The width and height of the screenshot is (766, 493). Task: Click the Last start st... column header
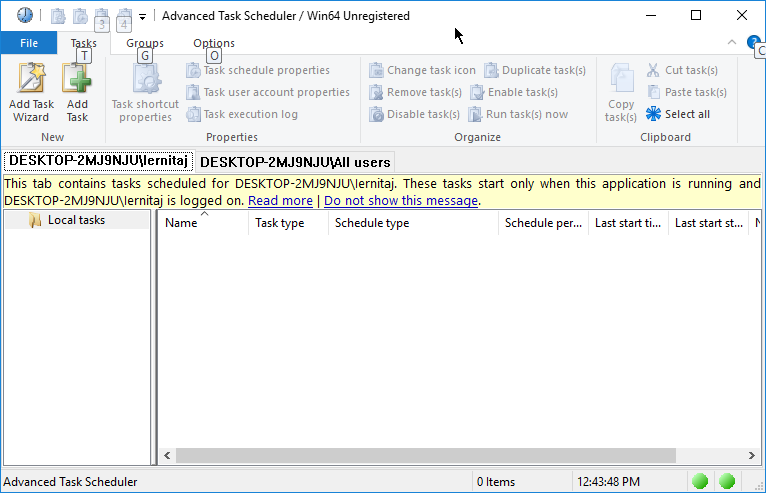pos(708,223)
